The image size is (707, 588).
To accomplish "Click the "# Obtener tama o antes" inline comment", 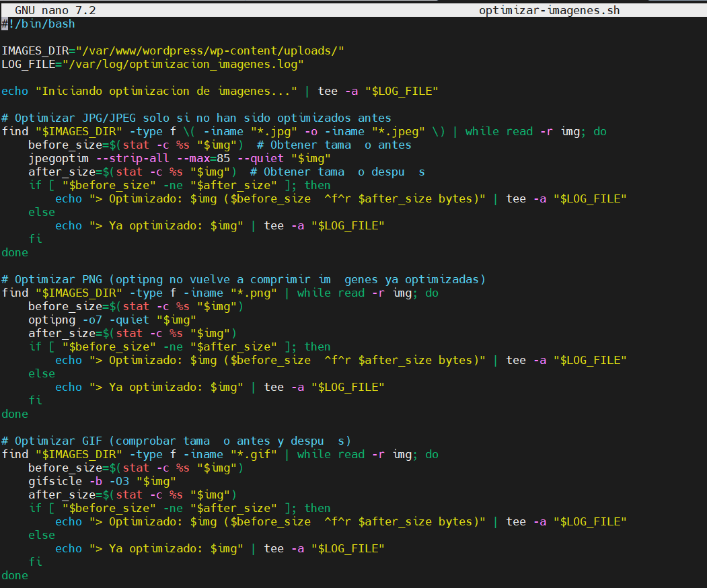I will pos(340,145).
